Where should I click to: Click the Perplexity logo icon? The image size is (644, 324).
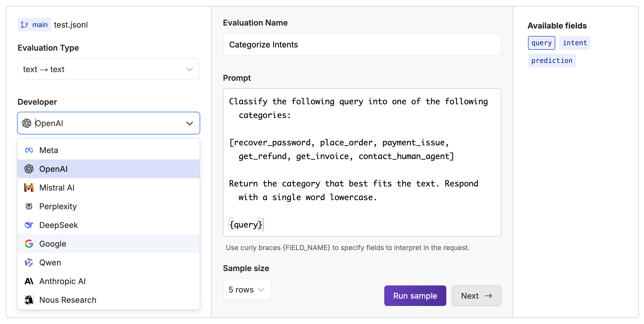pos(29,206)
